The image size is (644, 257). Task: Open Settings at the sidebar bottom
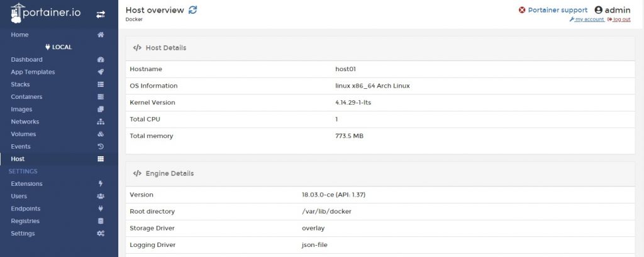(x=23, y=234)
